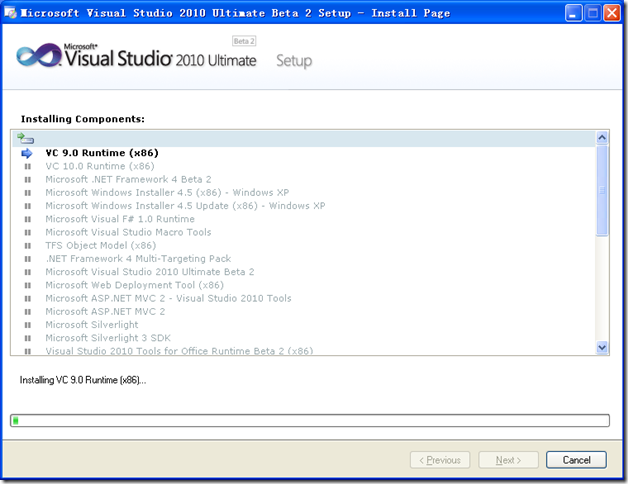Click the setup icon in title bar
628x484 pixels.
(x=10, y=13)
